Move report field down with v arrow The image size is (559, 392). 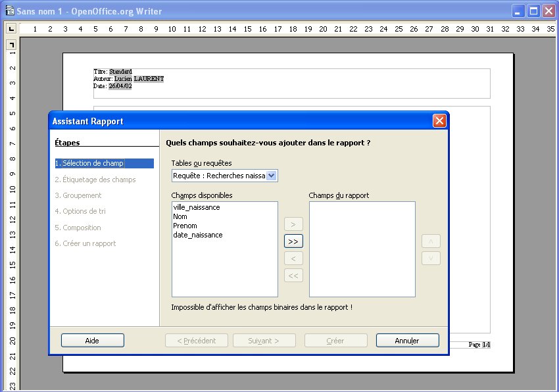point(431,258)
